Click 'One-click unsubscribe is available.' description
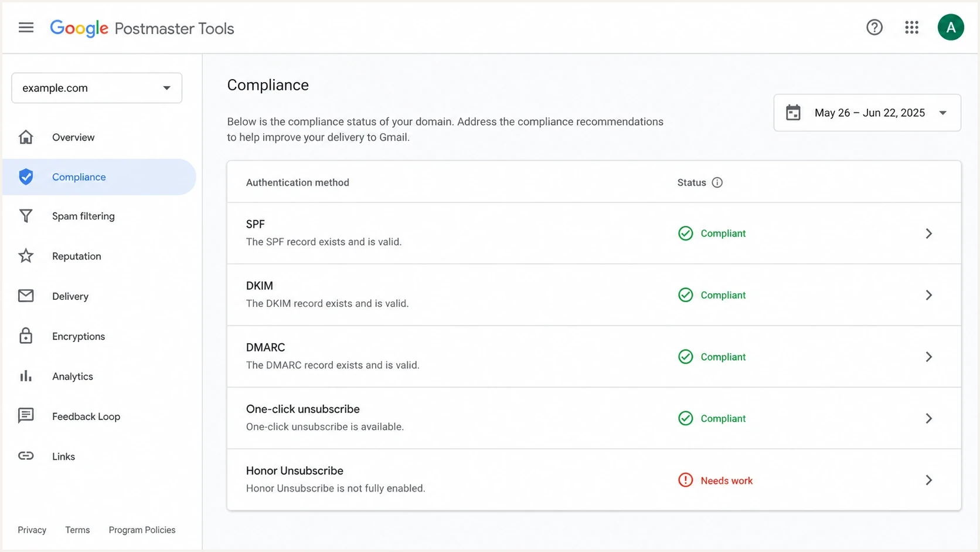This screenshot has height=552, width=980. coord(325,426)
